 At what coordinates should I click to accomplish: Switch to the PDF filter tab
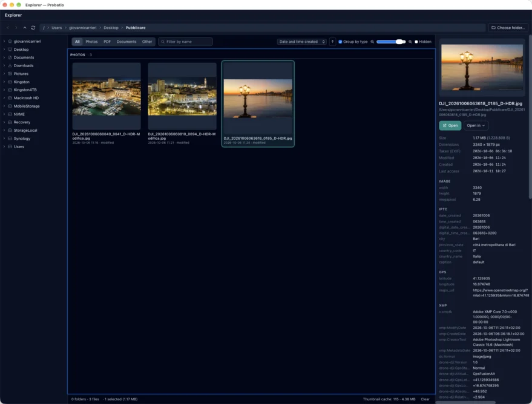coord(107,42)
